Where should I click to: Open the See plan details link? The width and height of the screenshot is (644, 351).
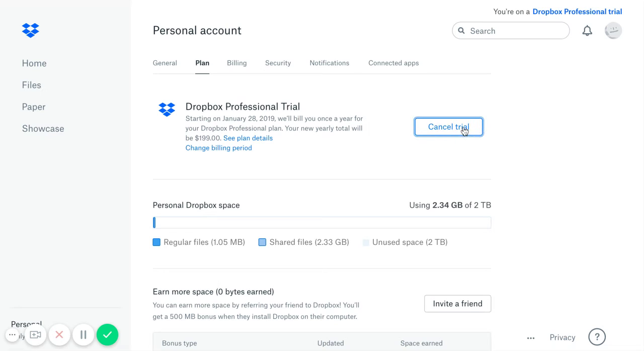(x=248, y=138)
